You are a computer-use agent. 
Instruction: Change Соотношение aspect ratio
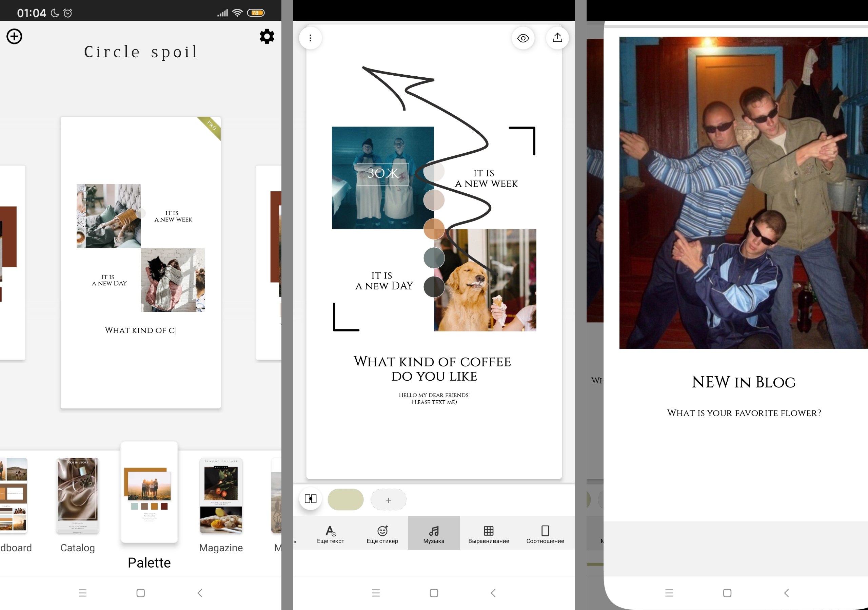(x=545, y=534)
